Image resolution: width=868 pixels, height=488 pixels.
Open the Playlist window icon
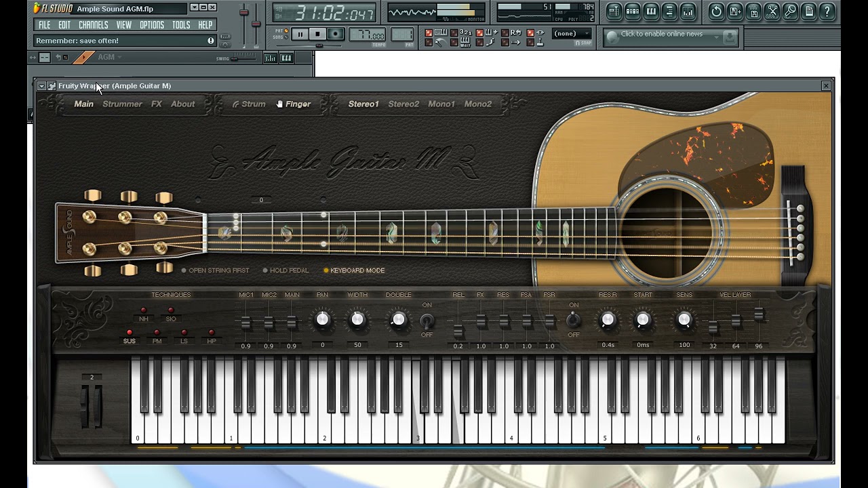pyautogui.click(x=614, y=11)
